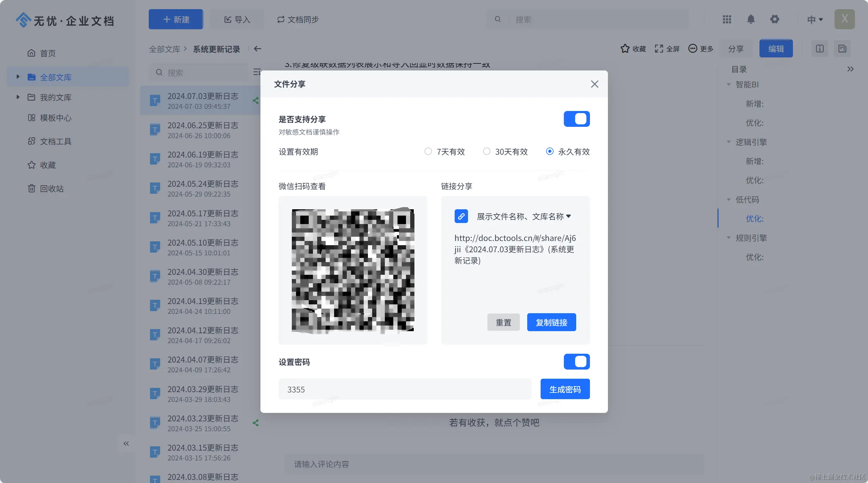Viewport: 868px width, 483px height.
Task: Select the 7-day validity radio option
Action: (x=428, y=151)
